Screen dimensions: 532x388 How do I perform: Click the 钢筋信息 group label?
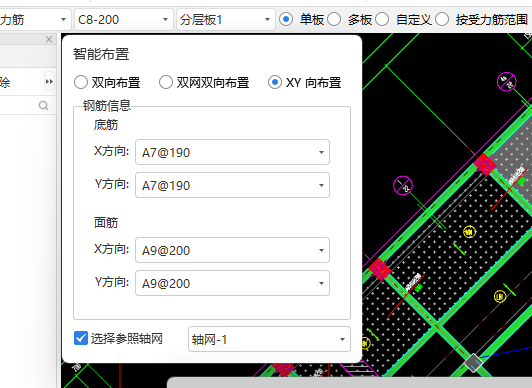[x=107, y=105]
